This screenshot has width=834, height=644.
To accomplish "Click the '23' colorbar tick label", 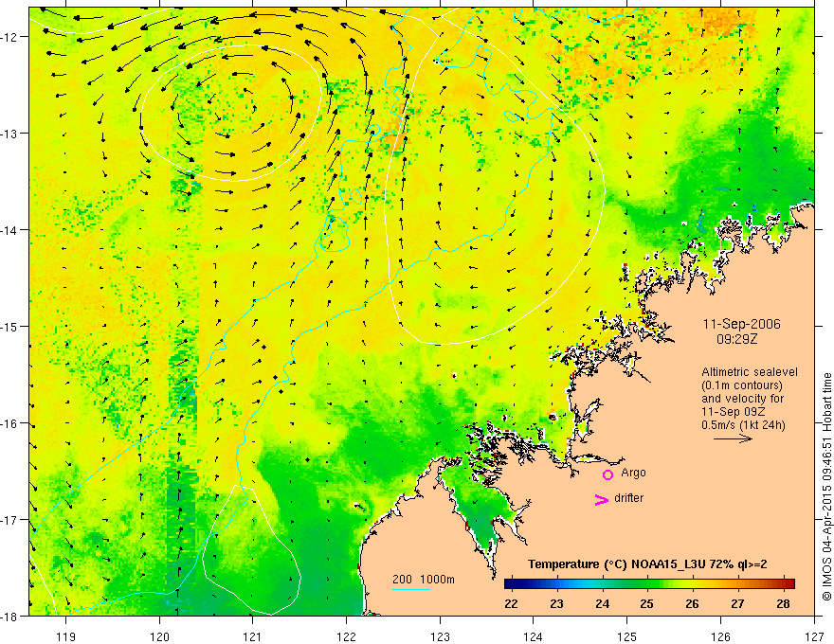I will (x=556, y=603).
